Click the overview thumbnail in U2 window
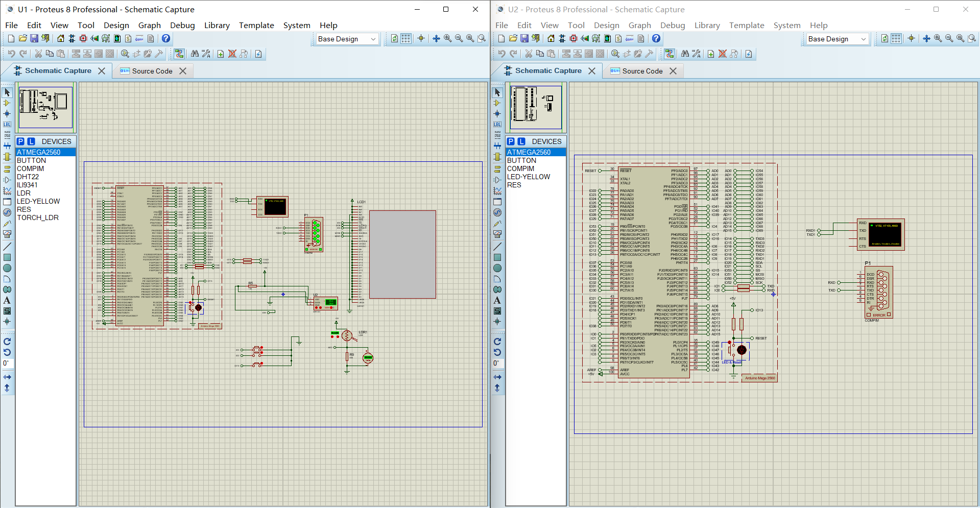 point(536,108)
